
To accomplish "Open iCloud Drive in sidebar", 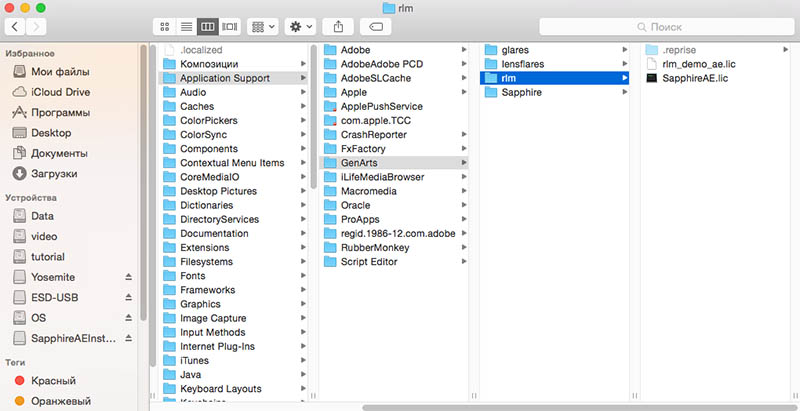I will [x=60, y=92].
